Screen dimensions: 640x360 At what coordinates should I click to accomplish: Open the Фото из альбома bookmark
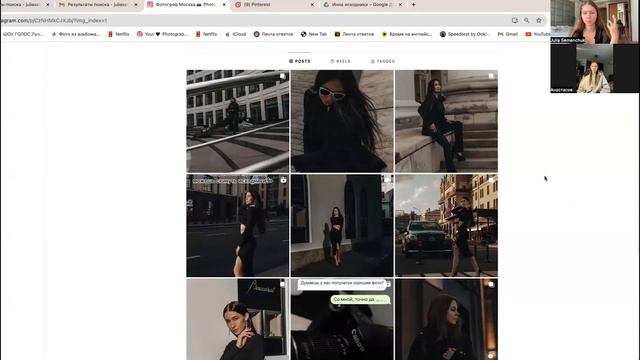coord(76,34)
